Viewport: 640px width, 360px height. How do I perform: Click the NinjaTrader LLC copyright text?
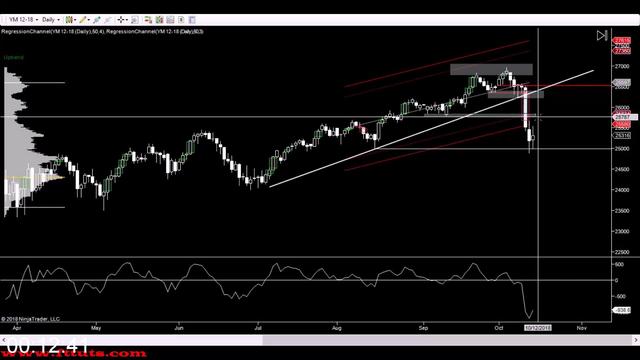point(30,319)
